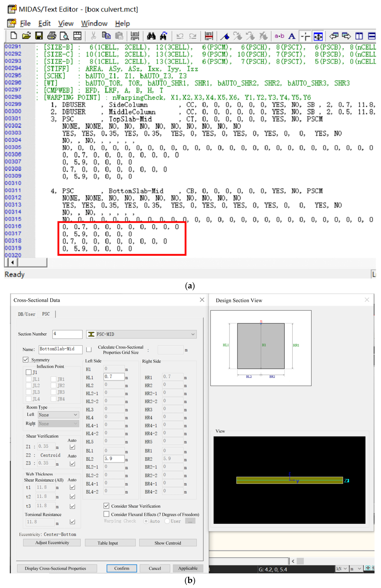Open the Room Type Right dropdown
Image resolution: width=381 pixels, height=588 pixels.
click(58, 423)
